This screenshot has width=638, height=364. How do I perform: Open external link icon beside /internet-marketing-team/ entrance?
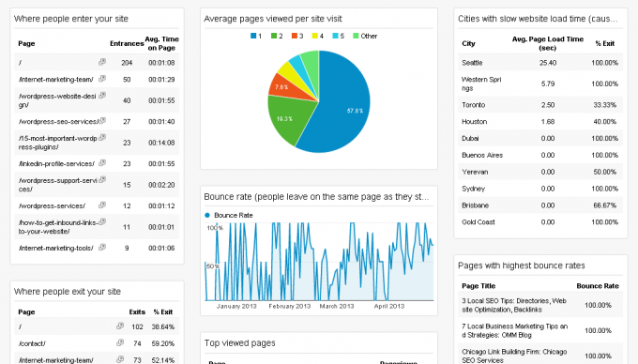pos(102,79)
